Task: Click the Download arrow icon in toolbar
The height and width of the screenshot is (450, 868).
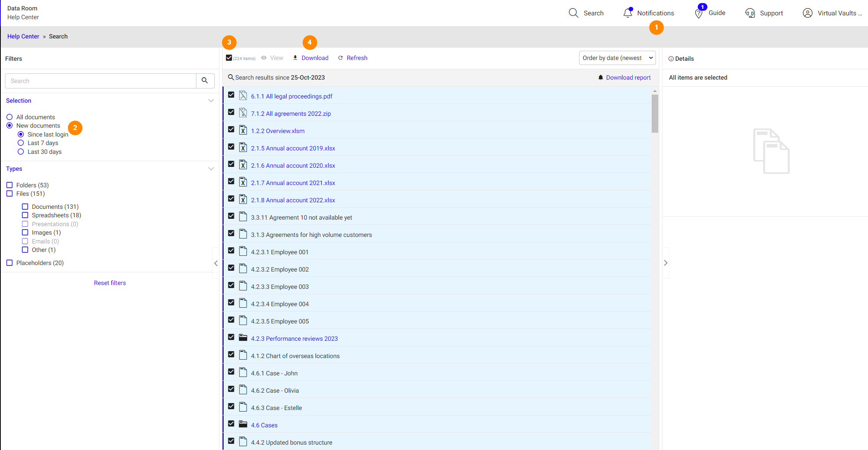Action: tap(295, 58)
